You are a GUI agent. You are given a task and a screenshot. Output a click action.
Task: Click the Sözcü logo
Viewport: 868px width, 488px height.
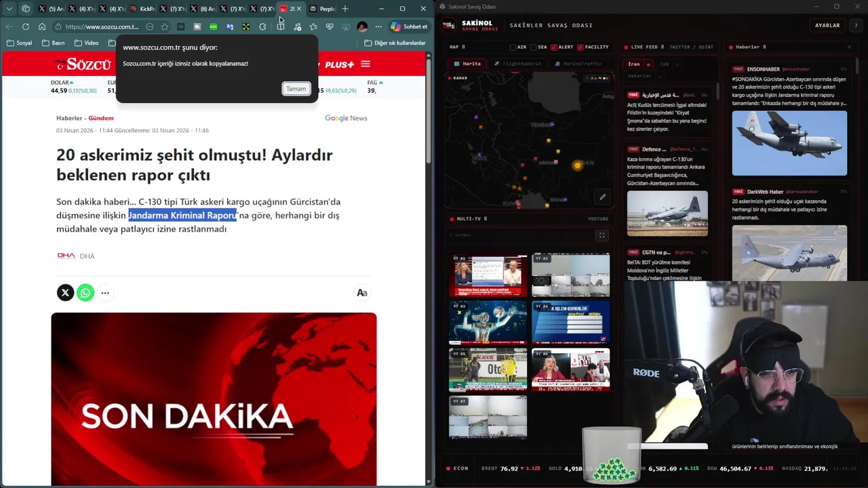pyautogui.click(x=83, y=64)
